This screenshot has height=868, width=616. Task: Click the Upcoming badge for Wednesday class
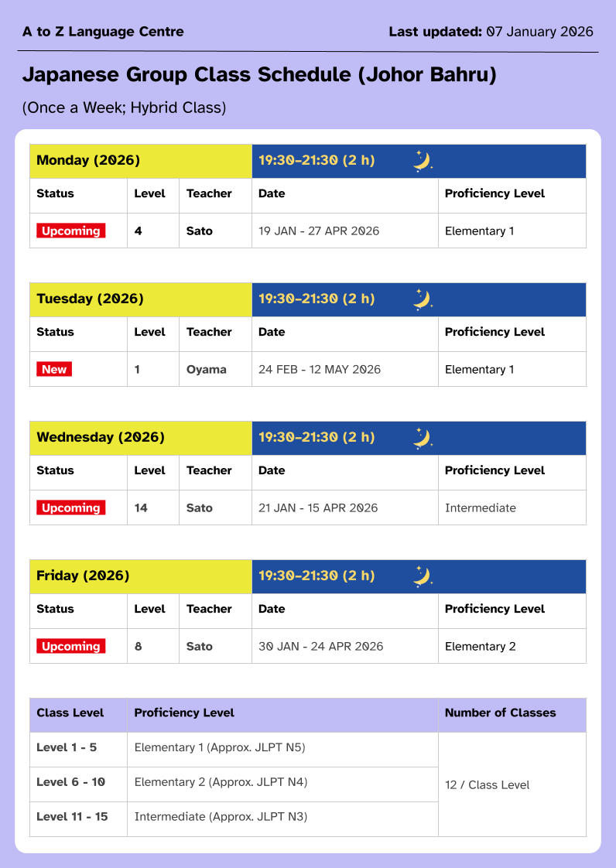coord(71,508)
